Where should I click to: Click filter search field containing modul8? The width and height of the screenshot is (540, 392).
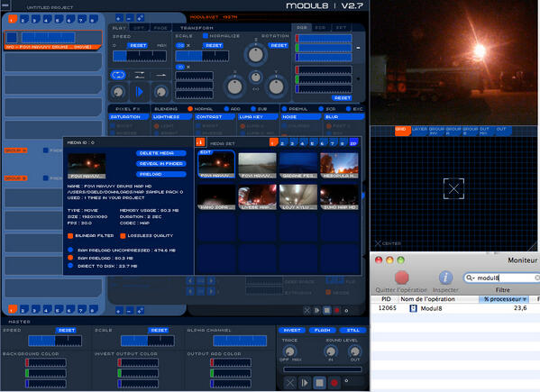click(502, 278)
